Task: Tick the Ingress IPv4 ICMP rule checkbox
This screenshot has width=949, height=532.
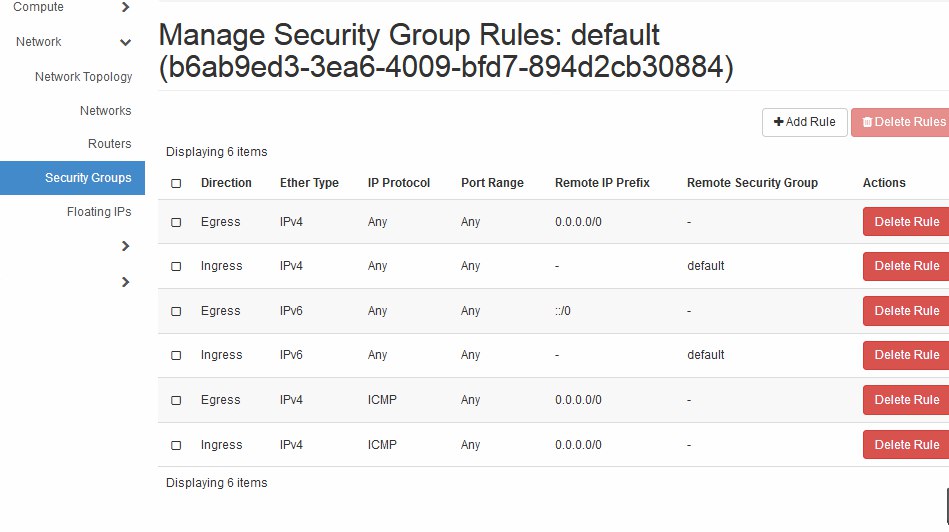Action: (x=176, y=445)
